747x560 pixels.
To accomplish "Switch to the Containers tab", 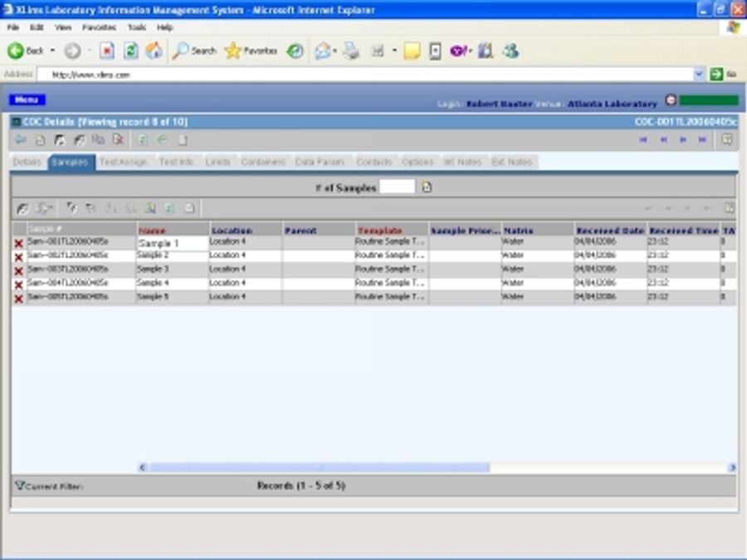I will point(263,162).
